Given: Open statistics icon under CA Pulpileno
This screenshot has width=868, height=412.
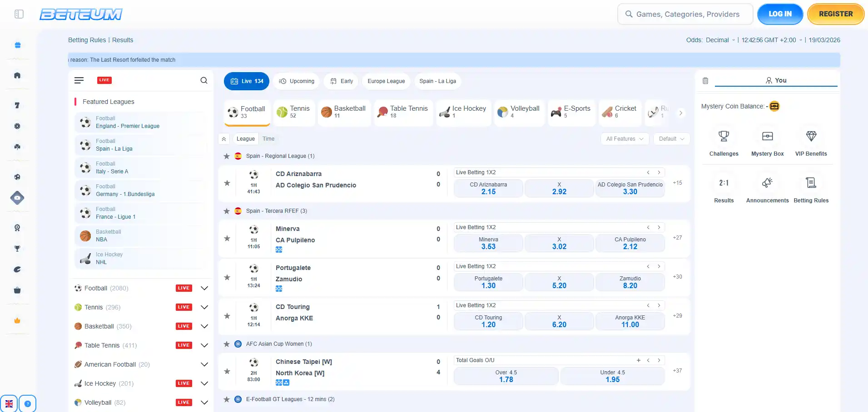Looking at the screenshot, I should tap(279, 250).
